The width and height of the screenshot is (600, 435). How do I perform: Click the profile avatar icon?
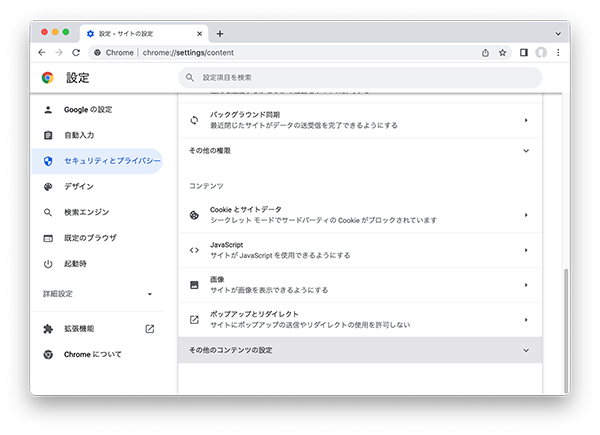coord(541,52)
